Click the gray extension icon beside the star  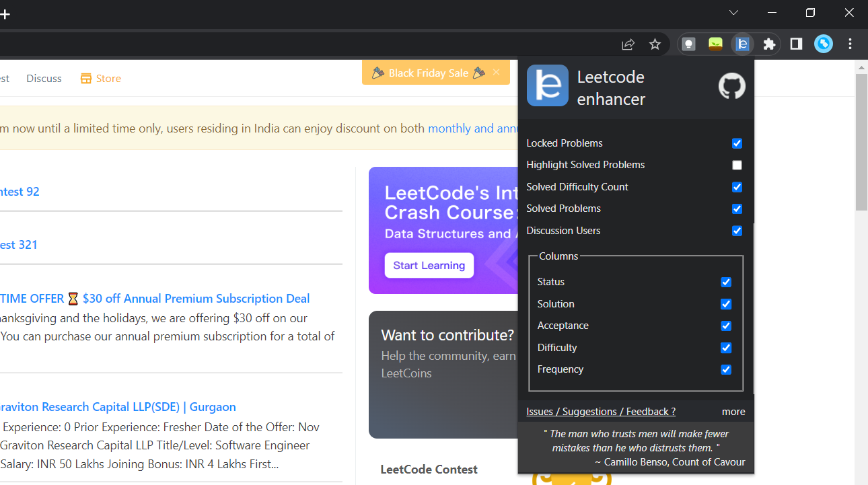pos(688,44)
